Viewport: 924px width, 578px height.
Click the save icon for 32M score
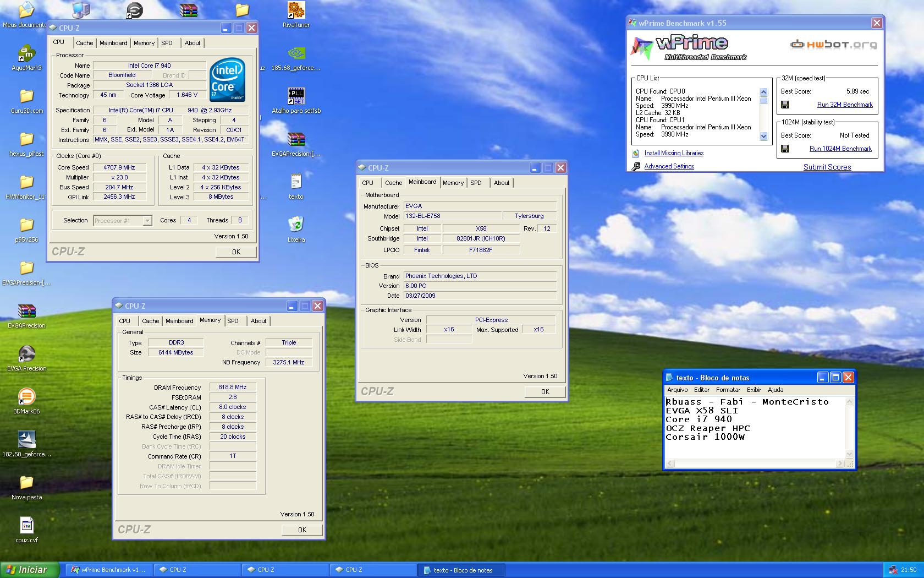pos(785,105)
